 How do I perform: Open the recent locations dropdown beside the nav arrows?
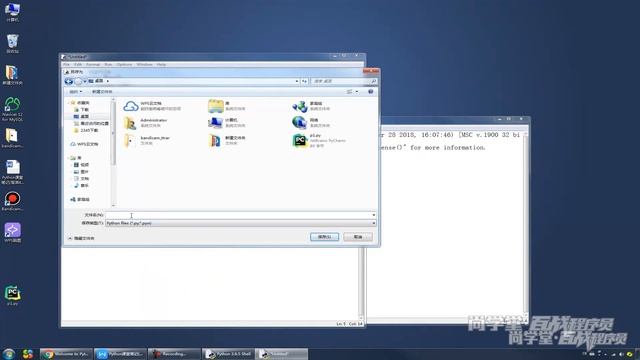85,81
